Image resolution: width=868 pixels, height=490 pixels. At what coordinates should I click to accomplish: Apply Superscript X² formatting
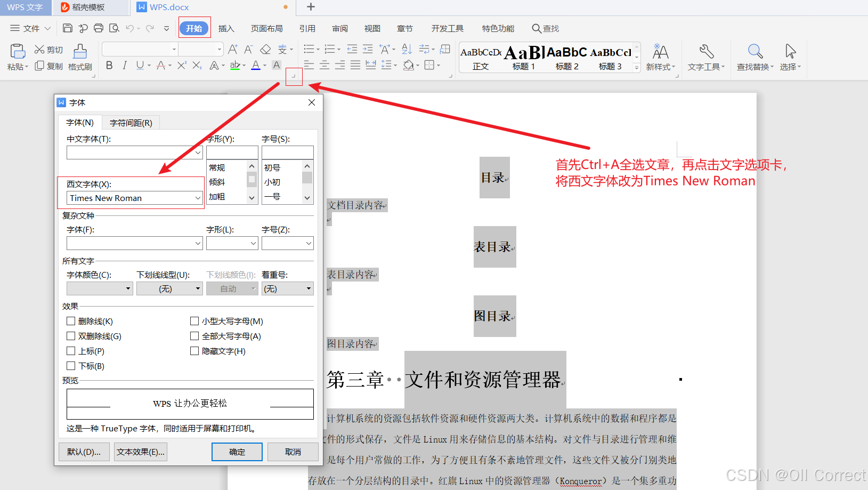coord(182,65)
